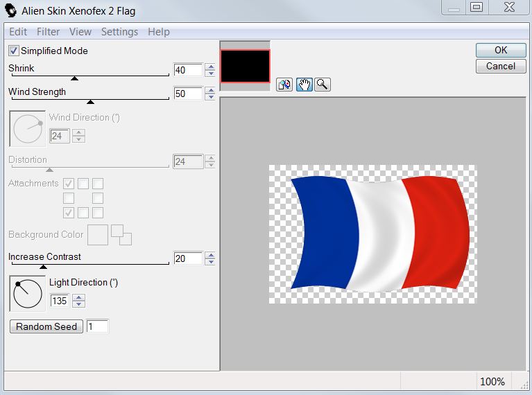Click the Light Direction angle dial

(28, 294)
